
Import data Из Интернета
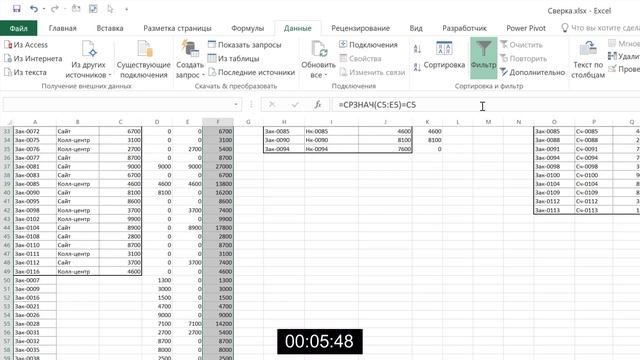(x=33, y=59)
